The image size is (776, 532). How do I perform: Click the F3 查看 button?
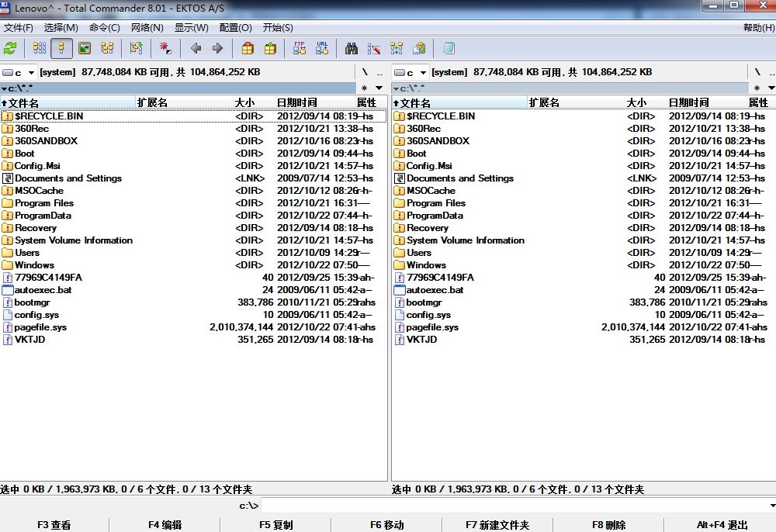tap(54, 524)
